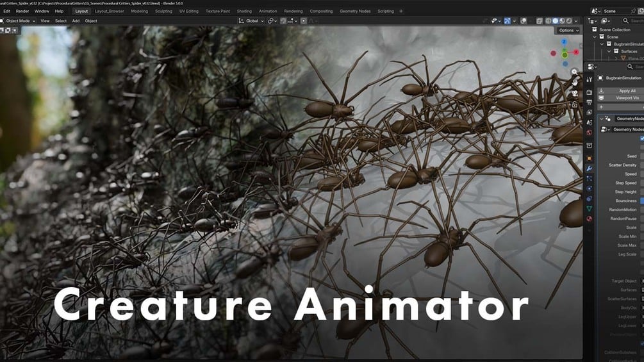Image resolution: width=644 pixels, height=362 pixels.
Task: Open the Object properties tab
Action: (589, 158)
